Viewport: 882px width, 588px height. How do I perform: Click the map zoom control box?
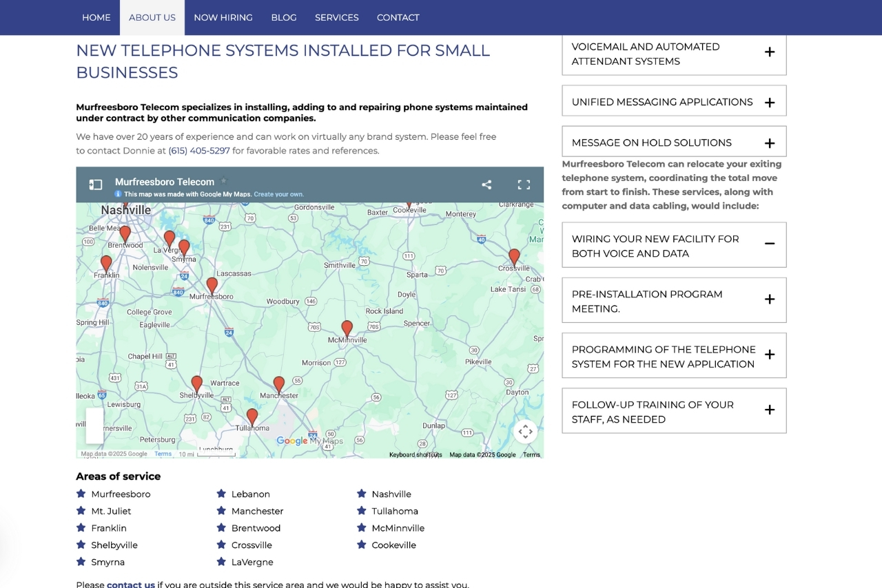click(94, 426)
